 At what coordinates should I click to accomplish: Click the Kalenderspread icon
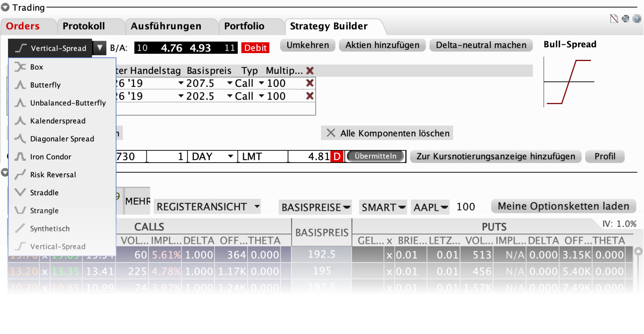(x=20, y=121)
